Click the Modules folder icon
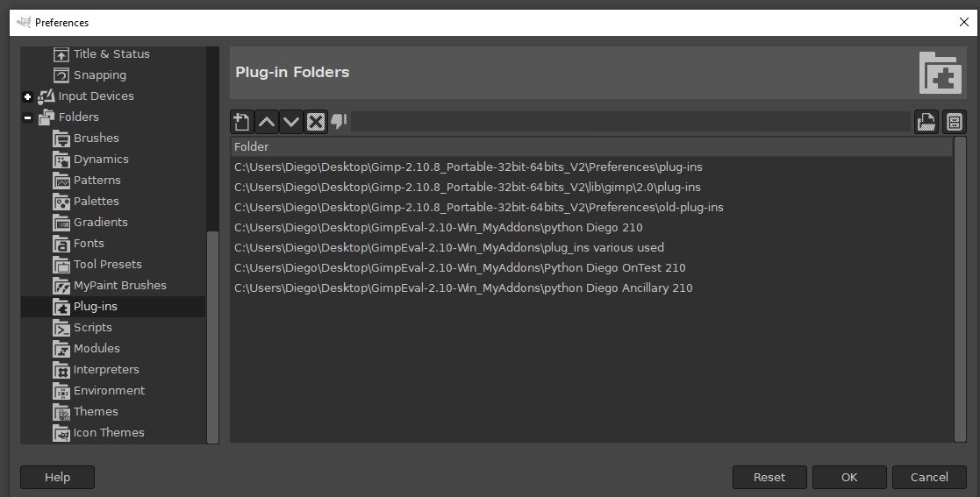 click(x=61, y=349)
